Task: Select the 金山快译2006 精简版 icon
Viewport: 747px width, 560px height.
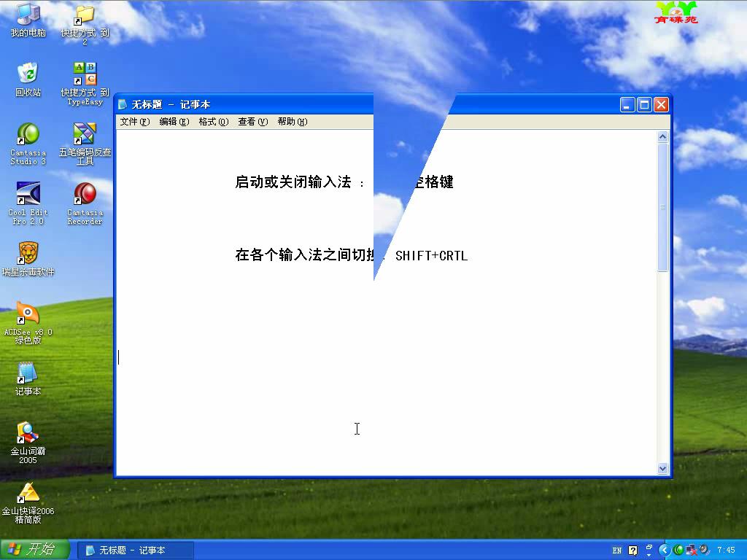Action: click(28, 503)
